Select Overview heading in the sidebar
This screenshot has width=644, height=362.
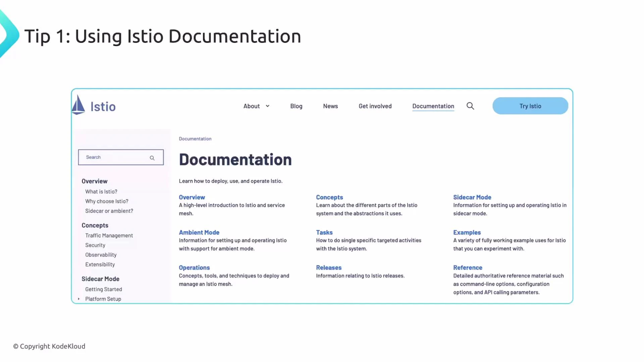tap(95, 181)
